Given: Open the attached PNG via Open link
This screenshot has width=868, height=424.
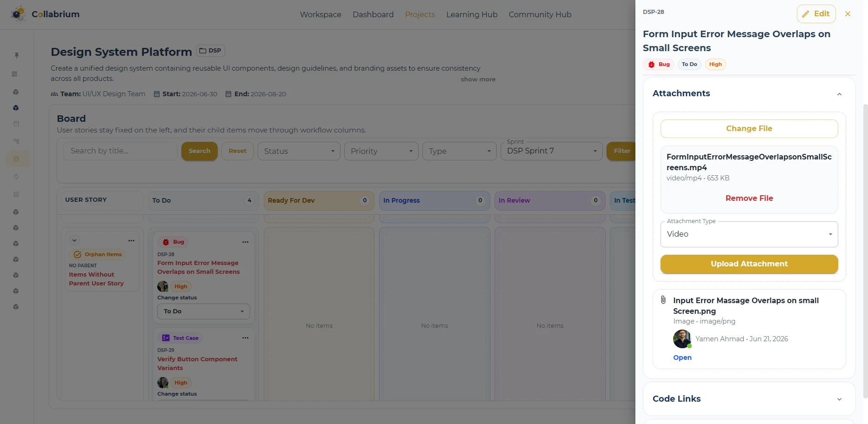Looking at the screenshot, I should pos(682,358).
